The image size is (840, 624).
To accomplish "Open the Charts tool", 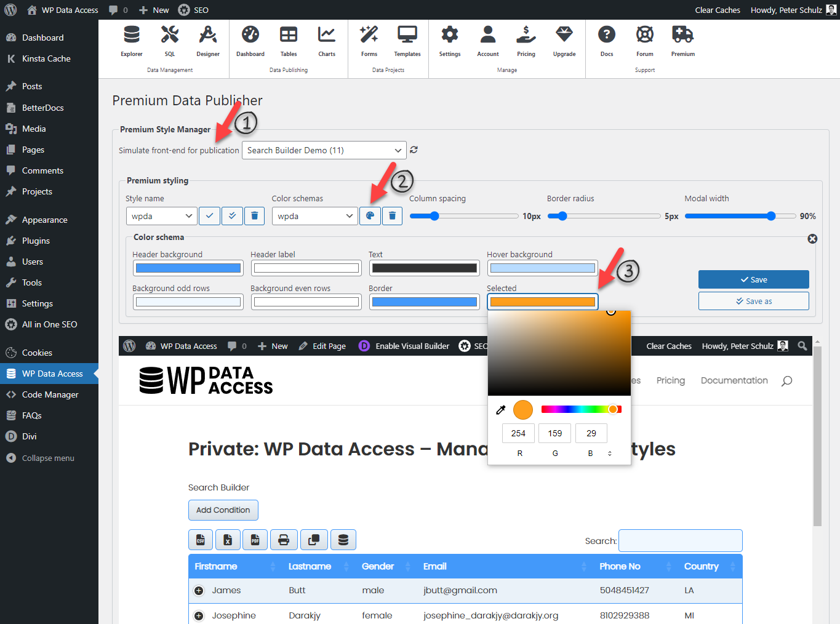I will tap(327, 41).
